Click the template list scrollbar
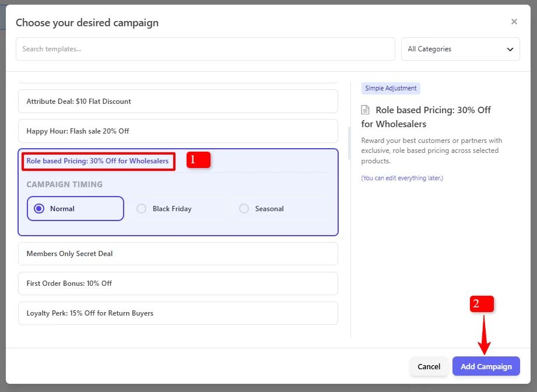 click(349, 143)
